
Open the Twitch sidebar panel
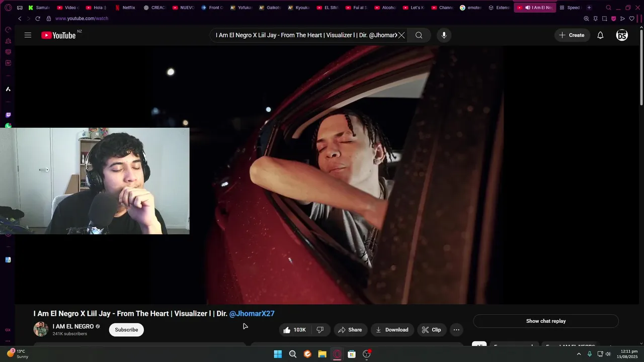(x=8, y=115)
